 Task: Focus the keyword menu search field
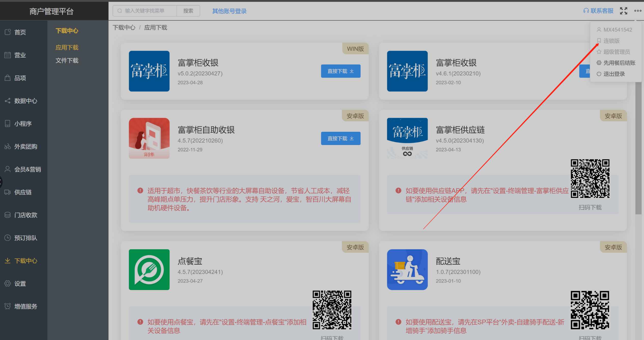pyautogui.click(x=145, y=11)
